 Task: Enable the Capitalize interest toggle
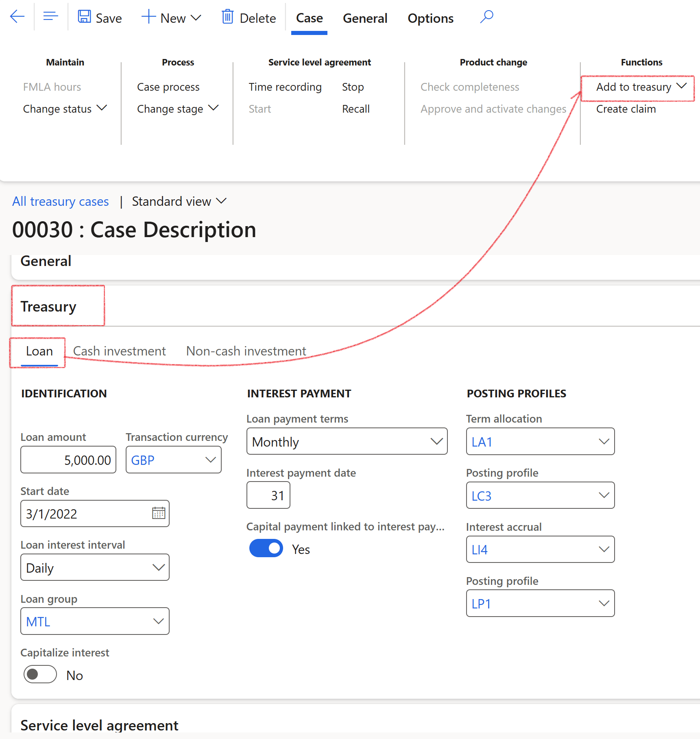pyautogui.click(x=40, y=675)
